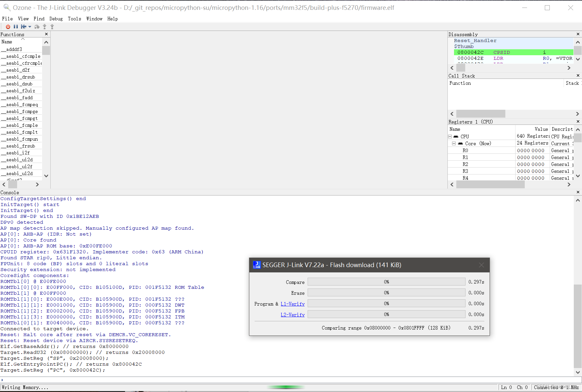Close the Call Stack panel
Screen dimensions: 582x392
[578, 76]
